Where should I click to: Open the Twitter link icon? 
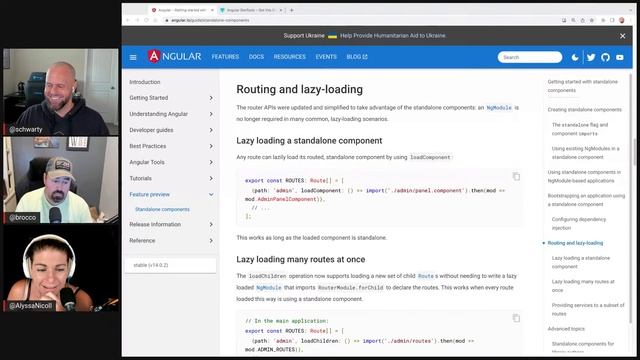coord(591,58)
